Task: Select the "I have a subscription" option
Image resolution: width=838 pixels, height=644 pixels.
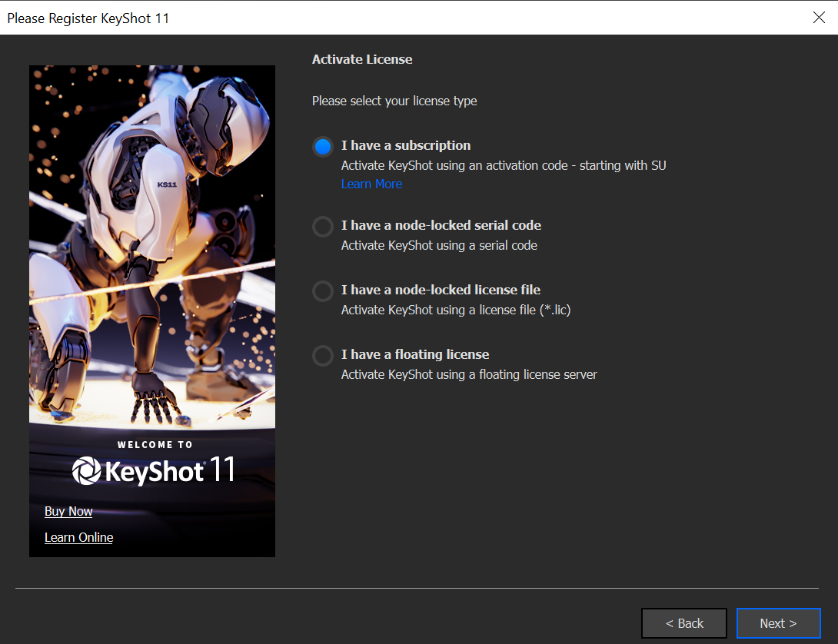Action: 322,147
